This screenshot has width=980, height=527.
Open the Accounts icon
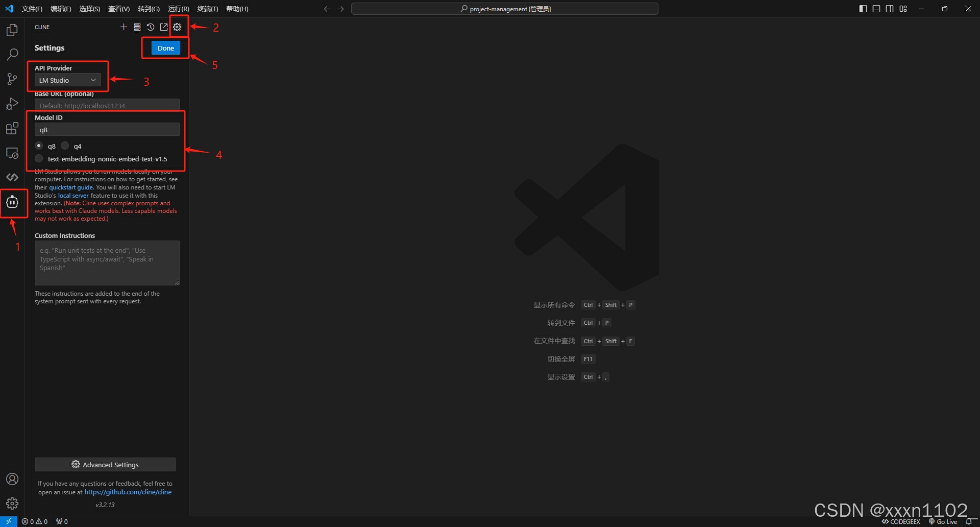(x=12, y=479)
